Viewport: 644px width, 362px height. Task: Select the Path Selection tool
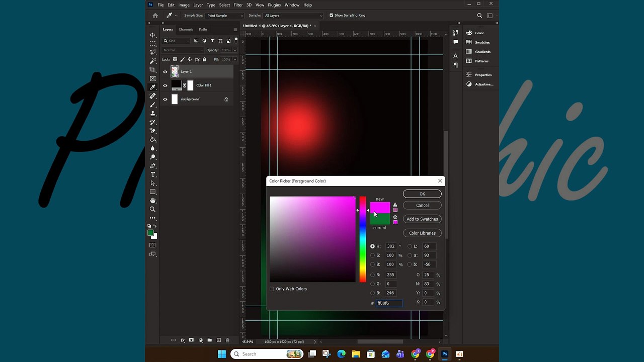(152, 183)
